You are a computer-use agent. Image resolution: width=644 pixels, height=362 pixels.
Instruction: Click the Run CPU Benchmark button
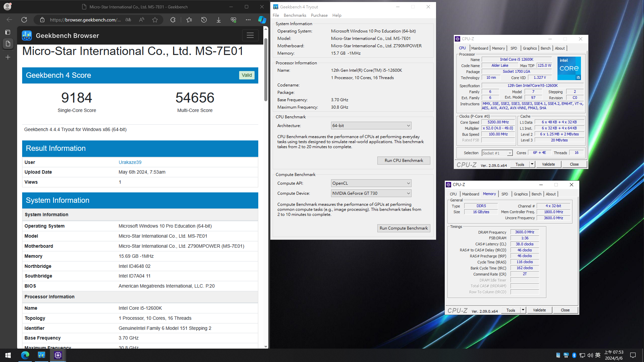(x=404, y=161)
